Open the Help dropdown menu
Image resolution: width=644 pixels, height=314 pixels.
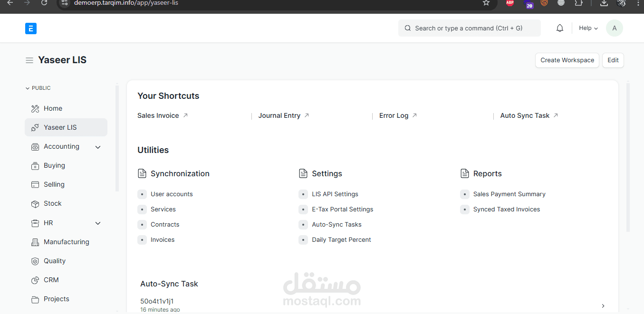coord(588,28)
